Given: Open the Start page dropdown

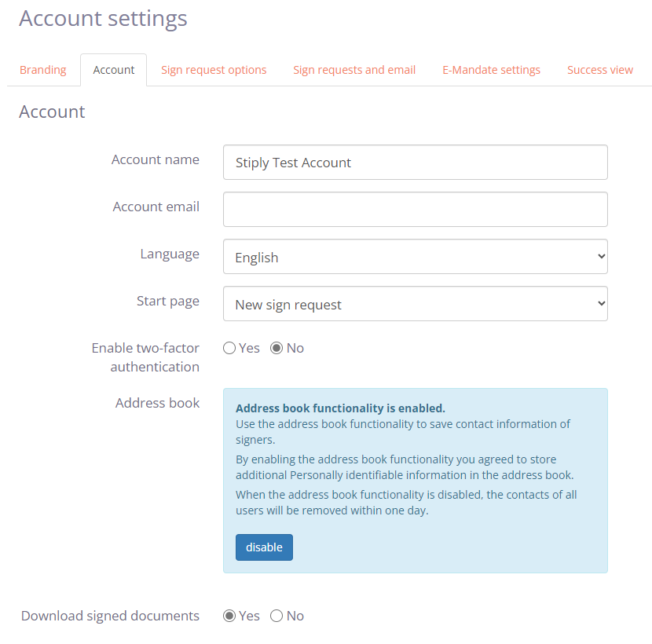Looking at the screenshot, I should coord(415,304).
